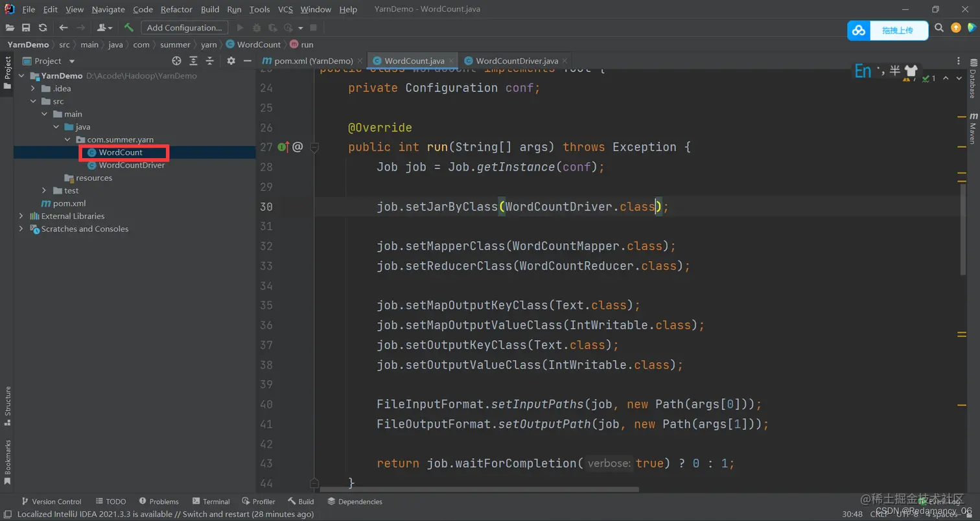The width and height of the screenshot is (980, 521).
Task: Click the Reload from disk sync icon
Action: pyautogui.click(x=43, y=28)
